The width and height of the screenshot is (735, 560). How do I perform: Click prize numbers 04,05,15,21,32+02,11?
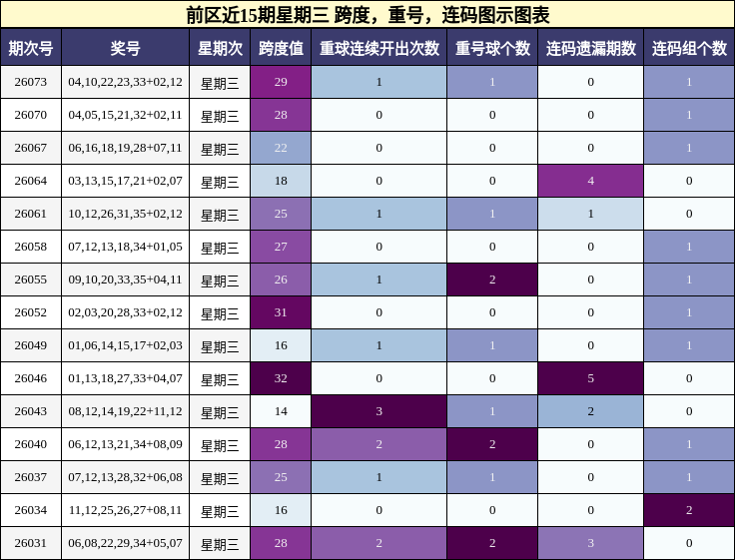[x=125, y=115]
